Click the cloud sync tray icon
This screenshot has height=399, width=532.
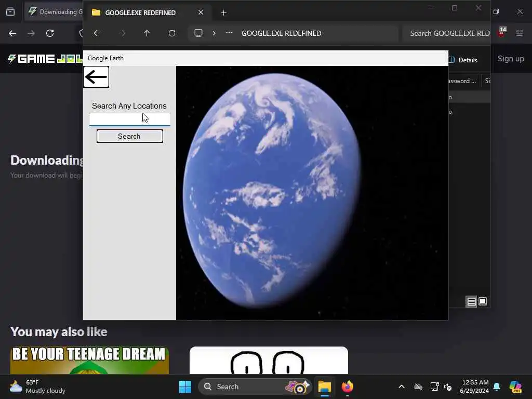418,387
